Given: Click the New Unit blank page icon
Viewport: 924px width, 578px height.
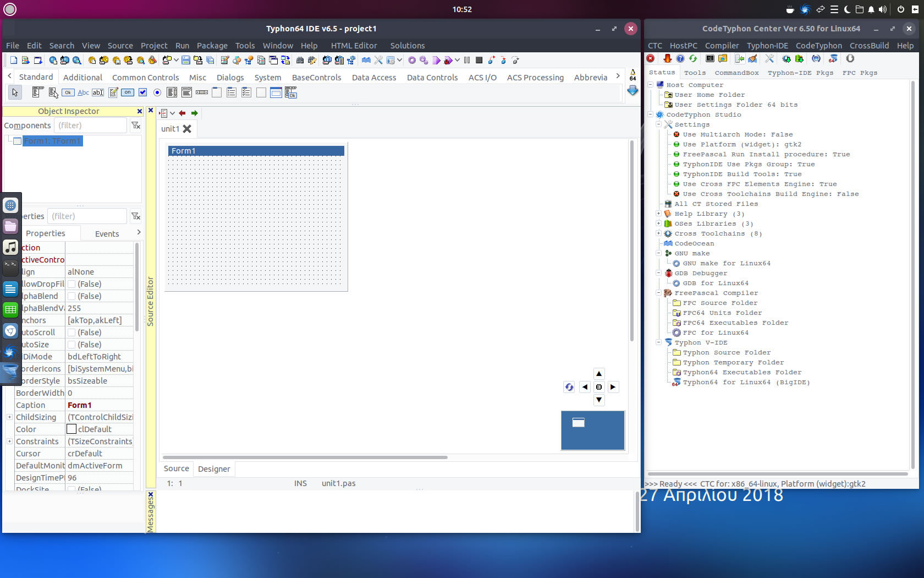Looking at the screenshot, I should pyautogui.click(x=14, y=60).
